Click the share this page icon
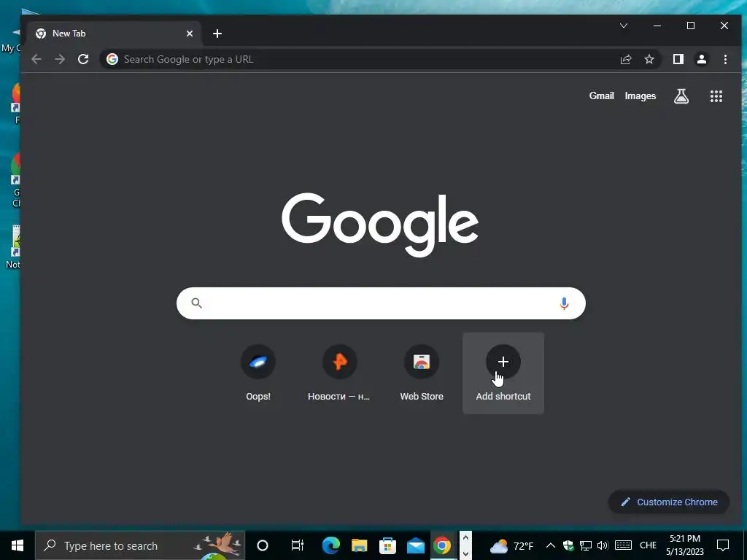Viewport: 747px width, 560px height. [625, 59]
